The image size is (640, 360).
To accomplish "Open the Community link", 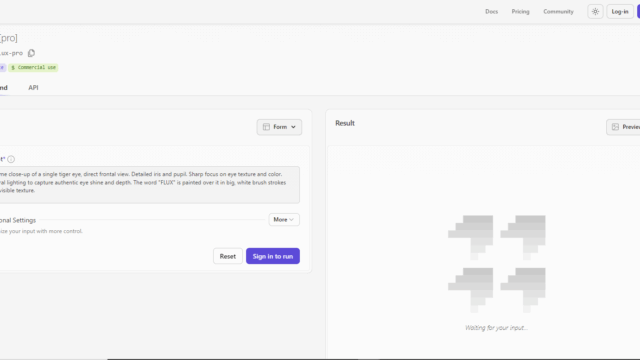I will point(558,11).
